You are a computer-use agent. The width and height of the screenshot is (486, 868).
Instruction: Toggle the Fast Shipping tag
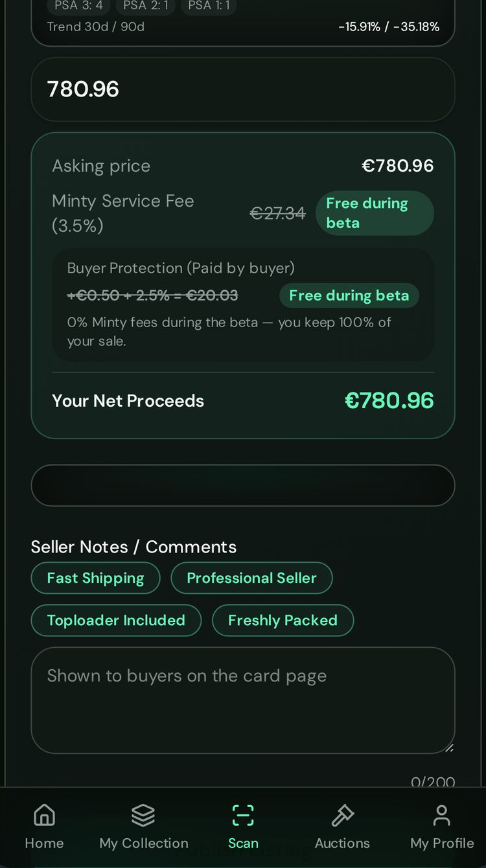(95, 578)
